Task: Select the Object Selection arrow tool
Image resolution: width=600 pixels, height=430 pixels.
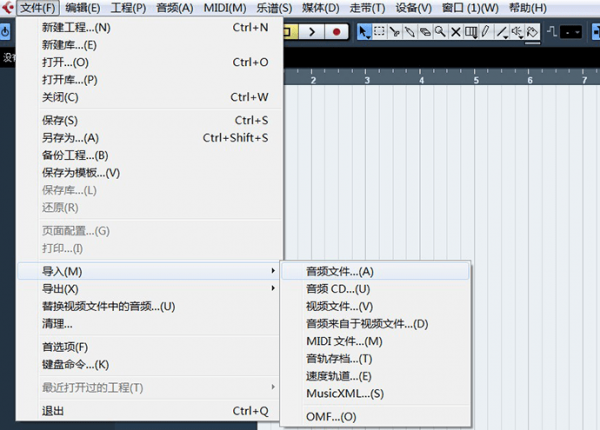Action: pos(364,32)
